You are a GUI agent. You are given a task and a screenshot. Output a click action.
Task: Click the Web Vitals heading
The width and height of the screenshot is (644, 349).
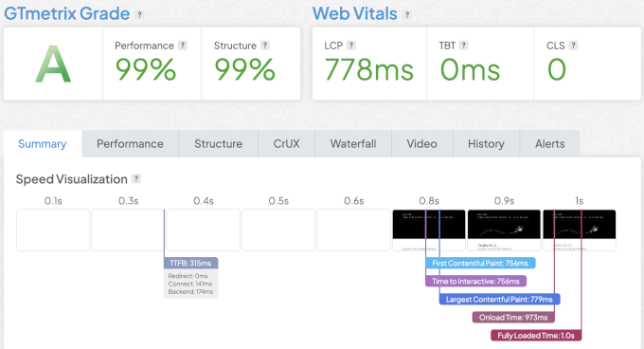click(x=355, y=13)
